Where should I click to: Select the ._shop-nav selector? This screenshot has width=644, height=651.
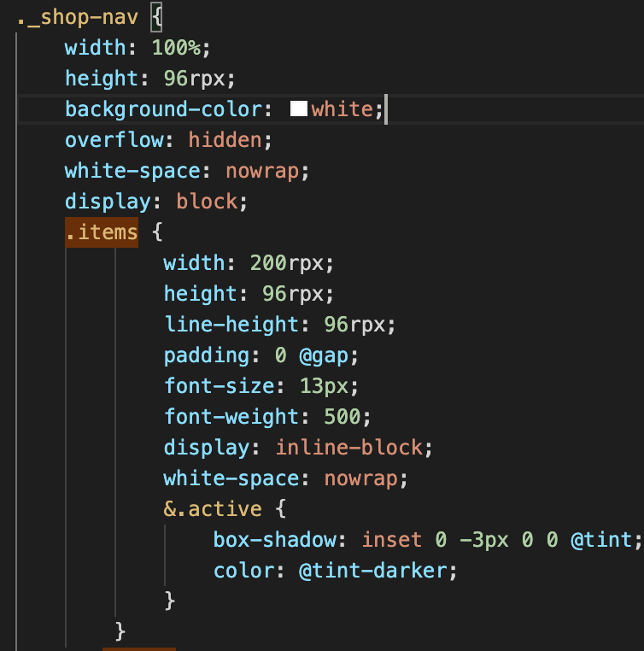click(77, 17)
